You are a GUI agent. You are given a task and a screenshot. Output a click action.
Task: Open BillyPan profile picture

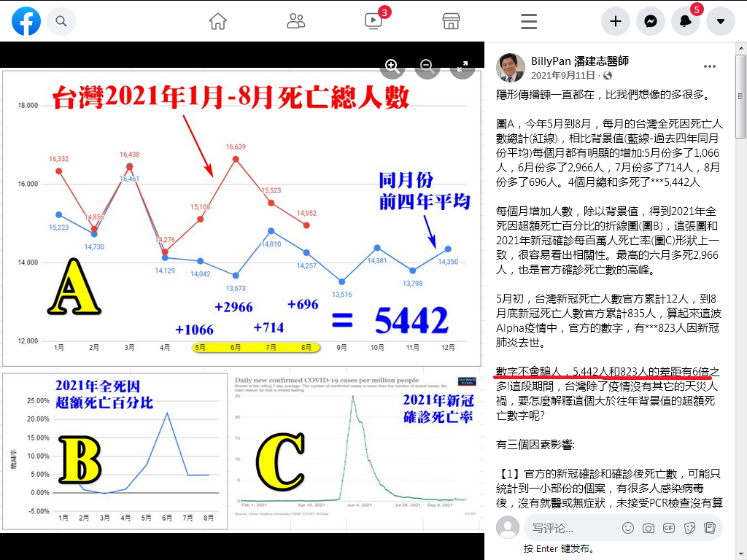point(510,68)
